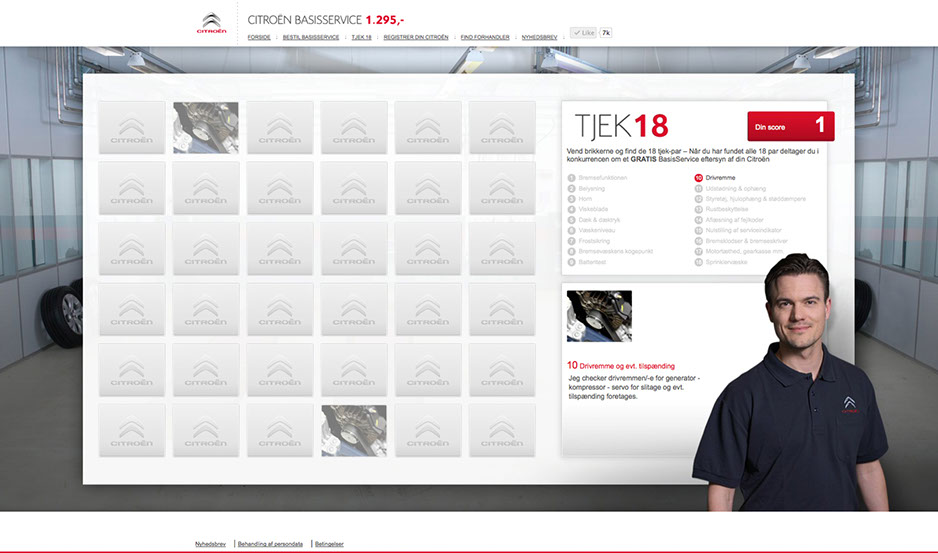Viewport: 938px width, 553px height.
Task: Click the revealed engine belt card in the bottom row
Action: pos(354,430)
